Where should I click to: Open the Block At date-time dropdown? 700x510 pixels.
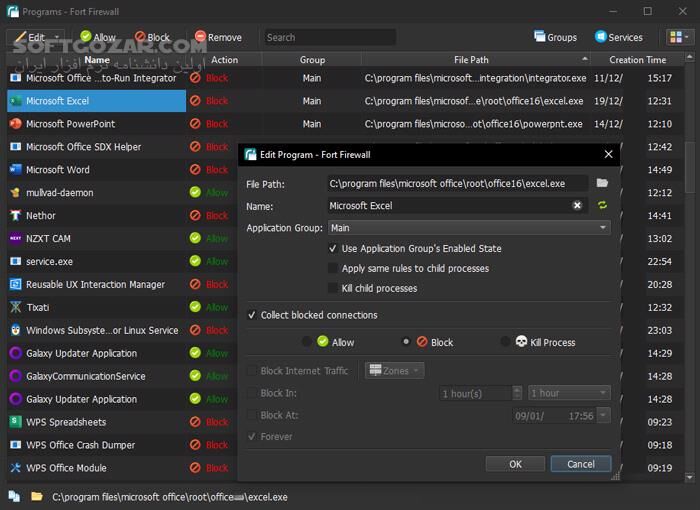tap(603, 415)
